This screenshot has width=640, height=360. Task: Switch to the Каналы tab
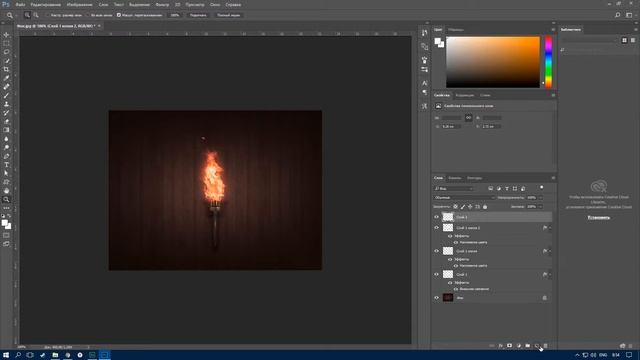pos(454,178)
